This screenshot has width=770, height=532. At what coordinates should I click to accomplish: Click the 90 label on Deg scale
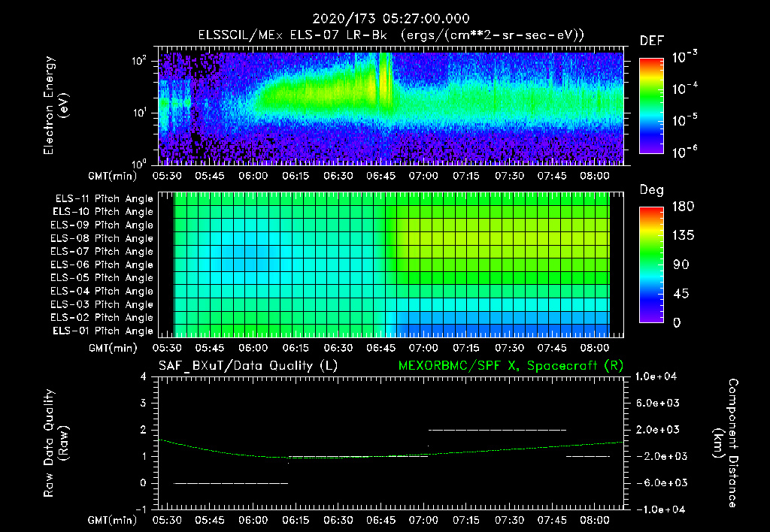click(681, 264)
